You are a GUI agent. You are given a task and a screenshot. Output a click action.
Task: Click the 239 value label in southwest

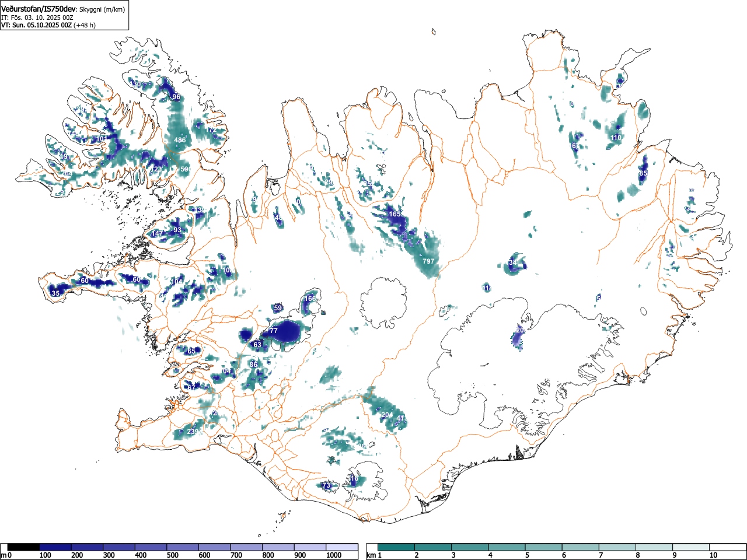pyautogui.click(x=193, y=432)
